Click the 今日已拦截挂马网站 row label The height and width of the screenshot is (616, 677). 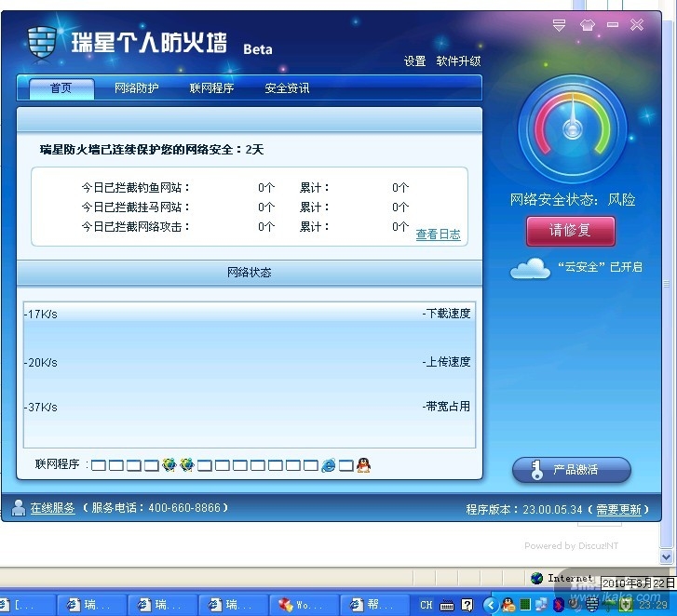click(135, 208)
